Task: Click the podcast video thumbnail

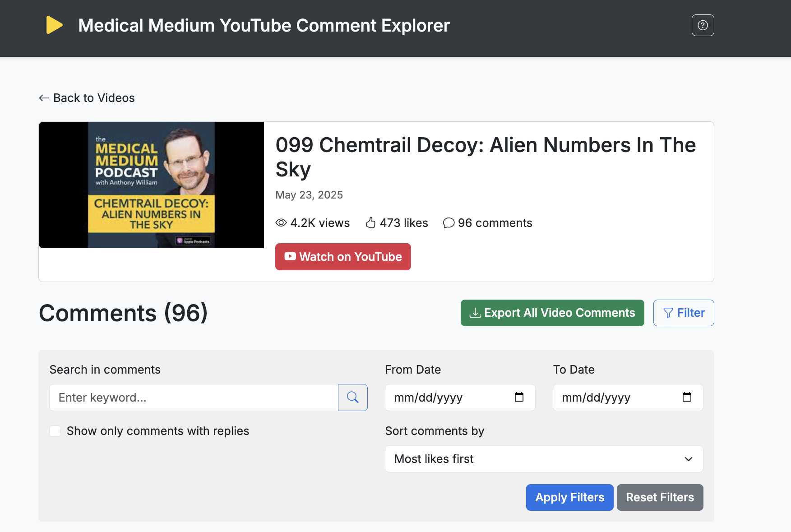Action: [x=151, y=185]
